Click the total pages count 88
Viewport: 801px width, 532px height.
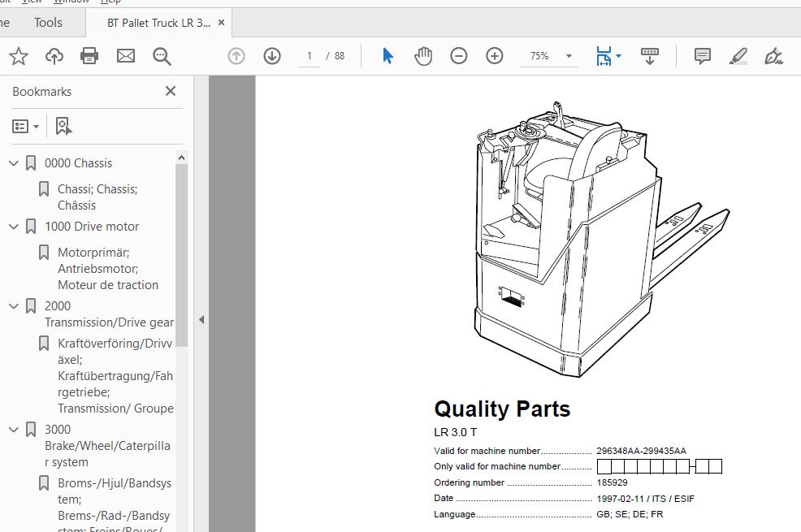pyautogui.click(x=340, y=56)
